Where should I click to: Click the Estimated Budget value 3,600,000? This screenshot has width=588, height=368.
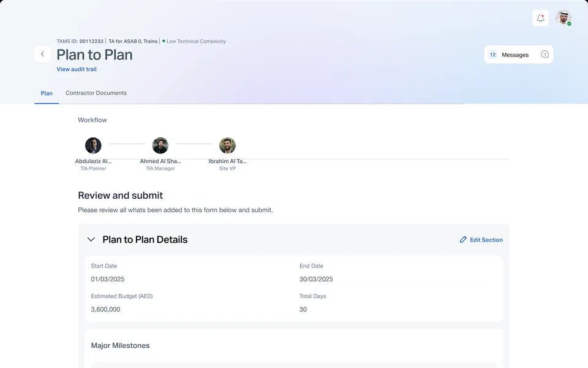[x=105, y=309]
